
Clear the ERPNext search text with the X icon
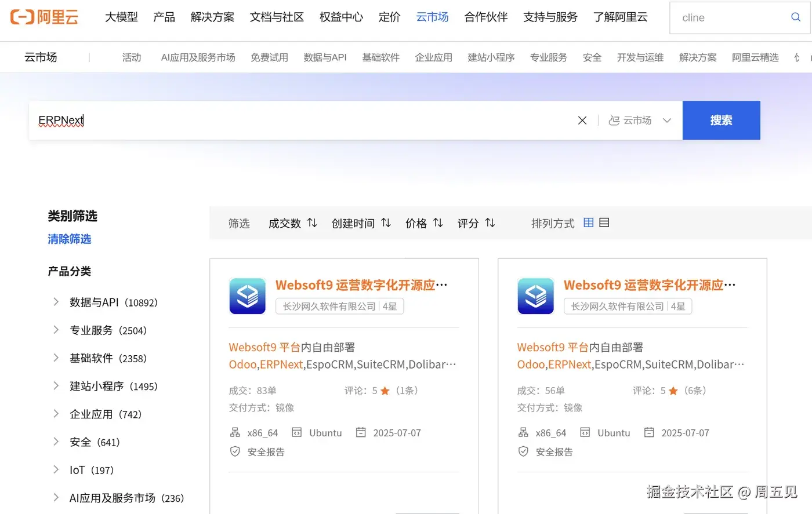582,121
